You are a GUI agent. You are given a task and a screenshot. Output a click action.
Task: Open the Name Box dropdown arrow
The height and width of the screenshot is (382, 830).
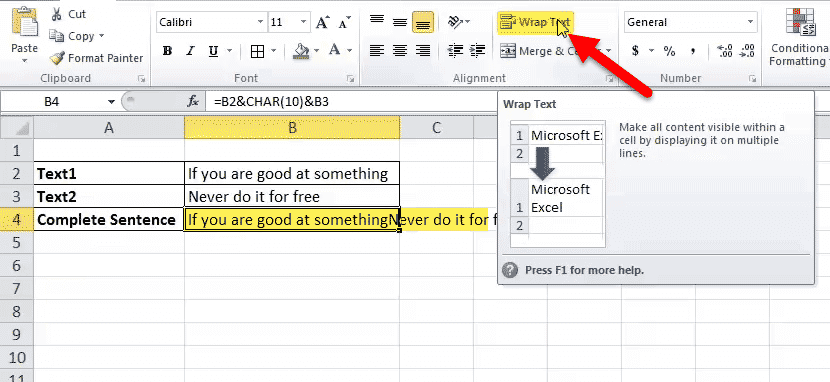click(111, 102)
